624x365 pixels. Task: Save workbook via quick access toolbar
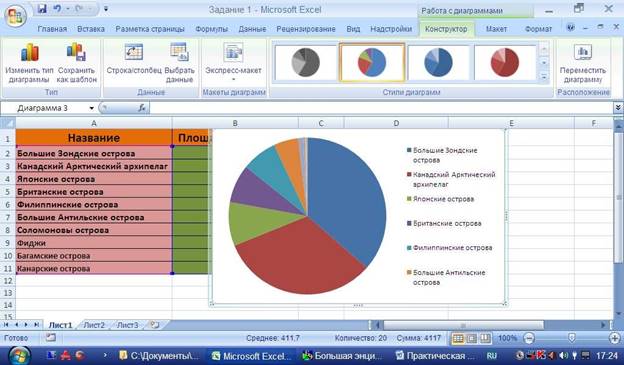42,8
